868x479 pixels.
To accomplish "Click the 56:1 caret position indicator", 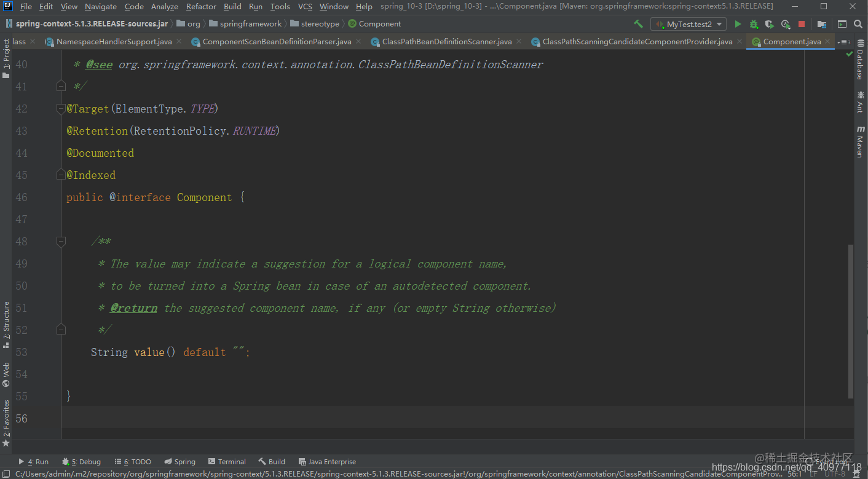I will (x=795, y=474).
